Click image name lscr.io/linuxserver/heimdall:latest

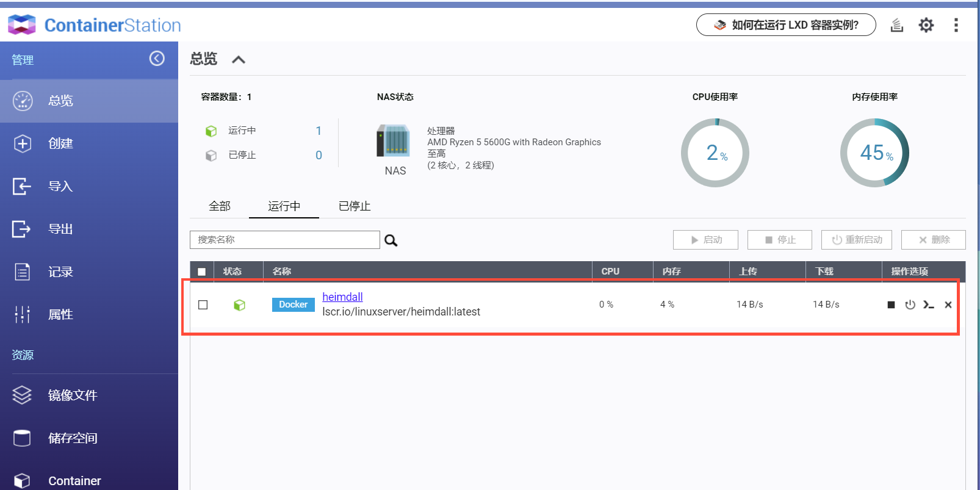[401, 312]
